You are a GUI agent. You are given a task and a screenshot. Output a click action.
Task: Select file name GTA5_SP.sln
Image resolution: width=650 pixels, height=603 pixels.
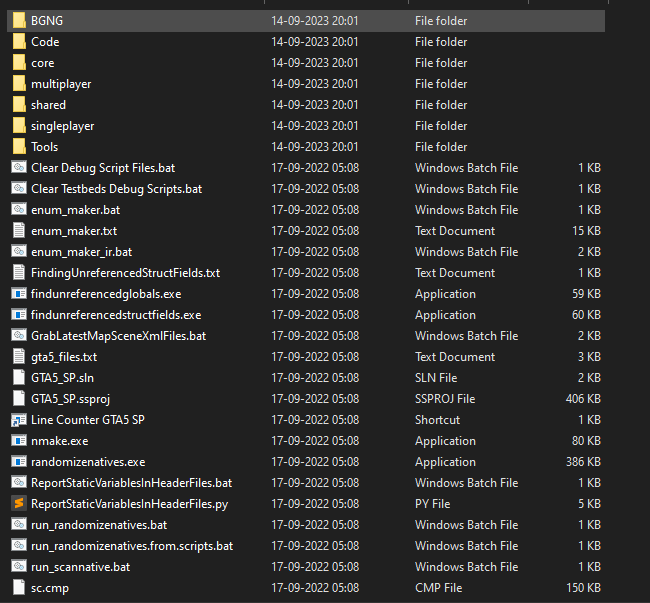(63, 378)
